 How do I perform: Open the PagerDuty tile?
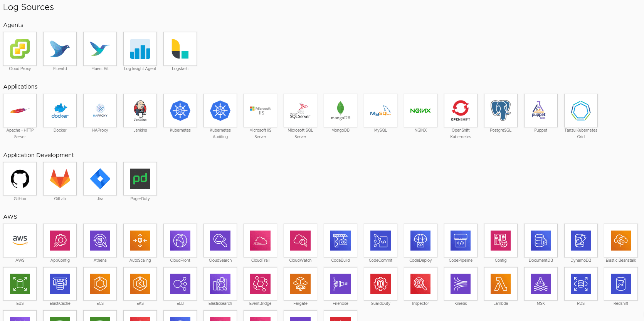[140, 179]
